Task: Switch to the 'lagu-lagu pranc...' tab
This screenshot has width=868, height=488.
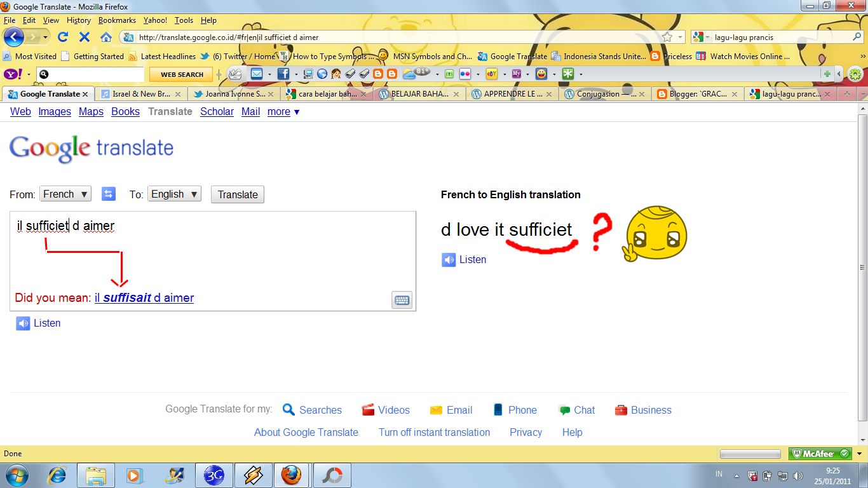Action: tap(790, 94)
